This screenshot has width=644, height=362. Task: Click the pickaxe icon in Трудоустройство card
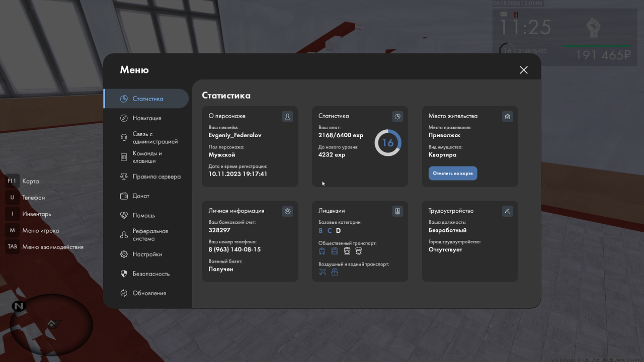pos(507,211)
